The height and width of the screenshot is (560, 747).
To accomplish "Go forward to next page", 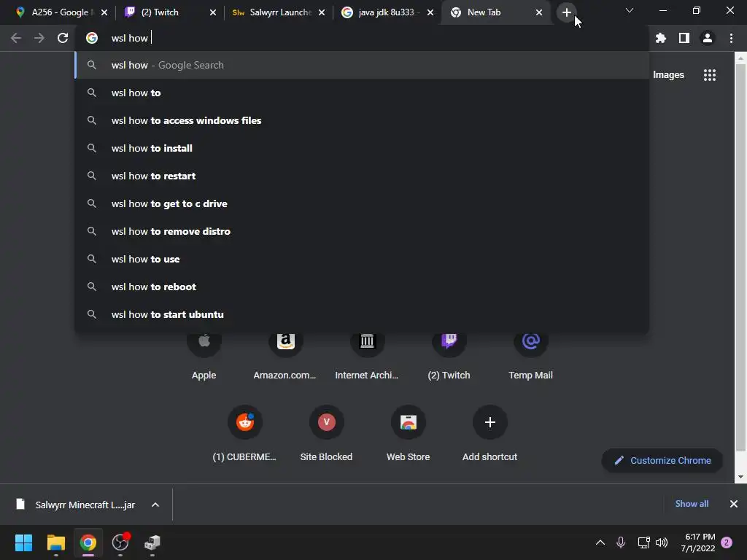I will click(39, 38).
